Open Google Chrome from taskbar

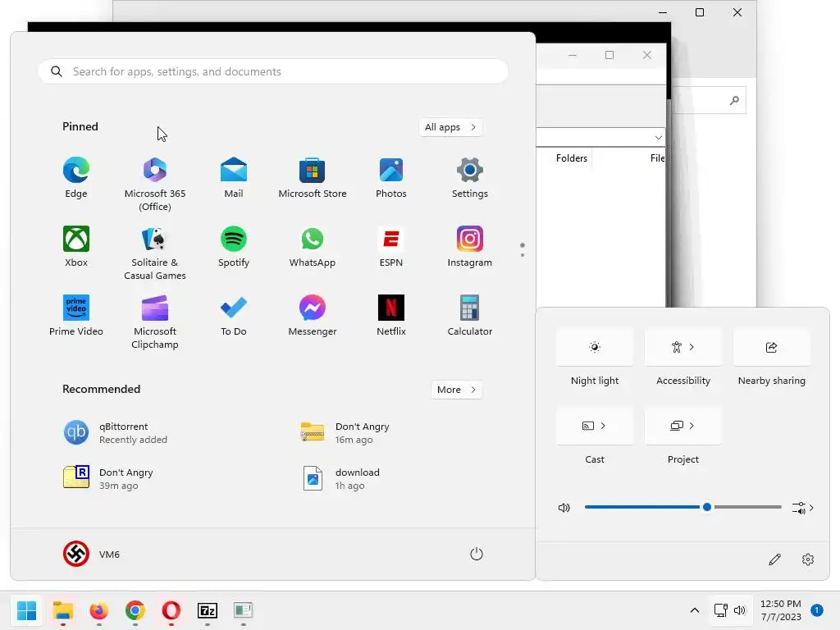135,610
